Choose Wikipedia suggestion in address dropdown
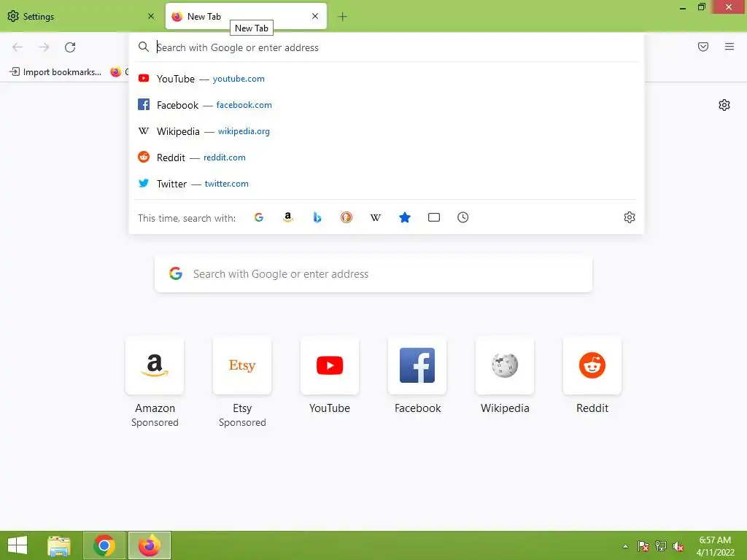The width and height of the screenshot is (747, 560). click(x=387, y=131)
